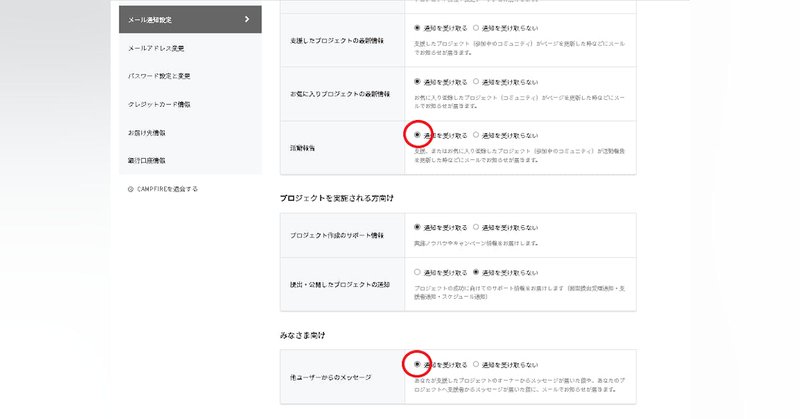This screenshot has height=419, width=800.
Task: Click the description text under 活動報告 options
Action: [x=519, y=156]
